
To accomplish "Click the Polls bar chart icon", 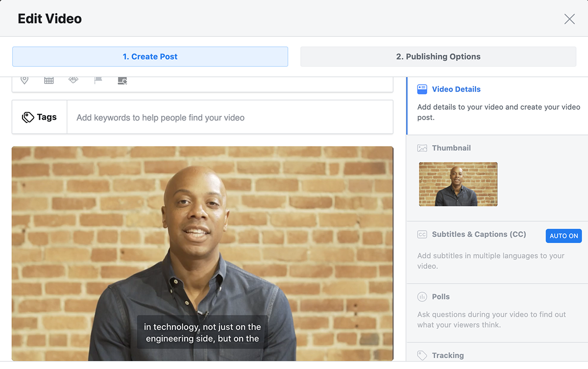I will (422, 297).
